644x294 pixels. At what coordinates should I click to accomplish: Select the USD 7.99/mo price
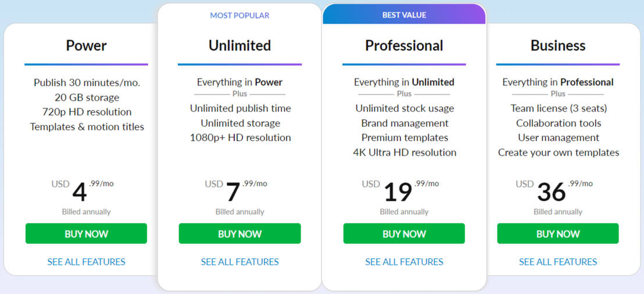pyautogui.click(x=235, y=190)
